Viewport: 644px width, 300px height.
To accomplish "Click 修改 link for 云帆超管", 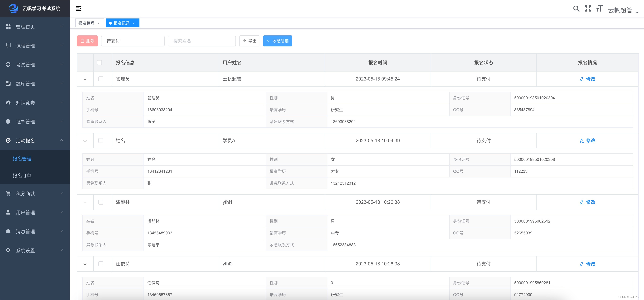I will tap(588, 79).
